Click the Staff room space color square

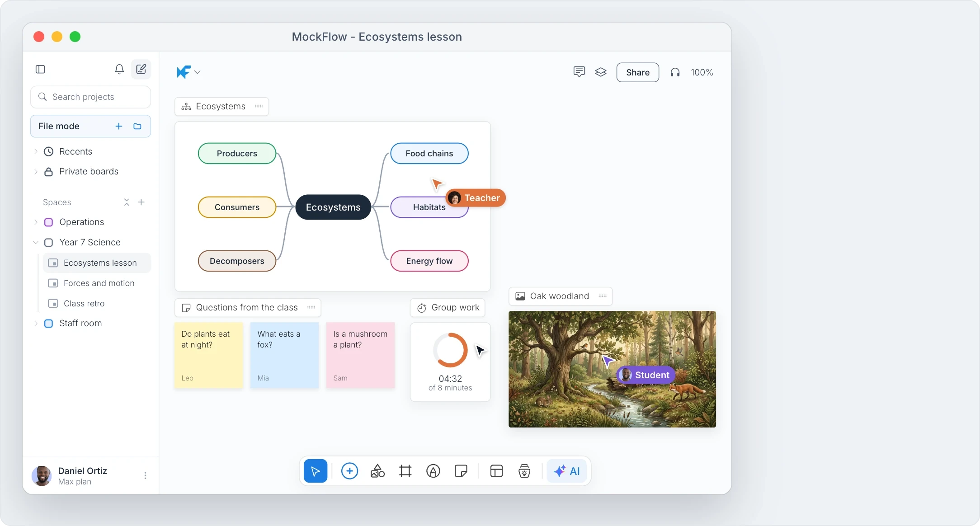[x=48, y=324]
